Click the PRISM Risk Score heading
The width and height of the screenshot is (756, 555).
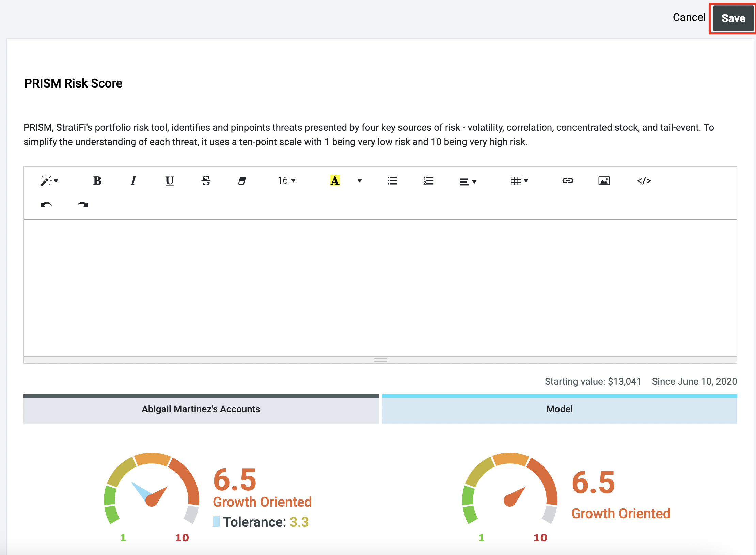(x=73, y=83)
